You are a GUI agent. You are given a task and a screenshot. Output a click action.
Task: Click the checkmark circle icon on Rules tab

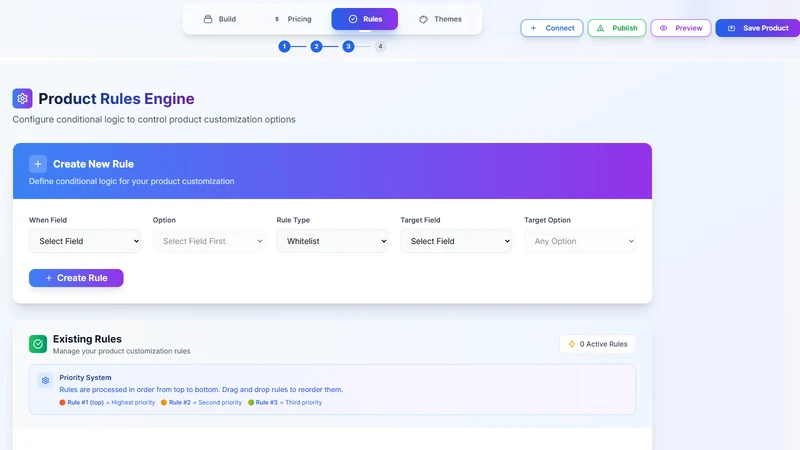[353, 19]
